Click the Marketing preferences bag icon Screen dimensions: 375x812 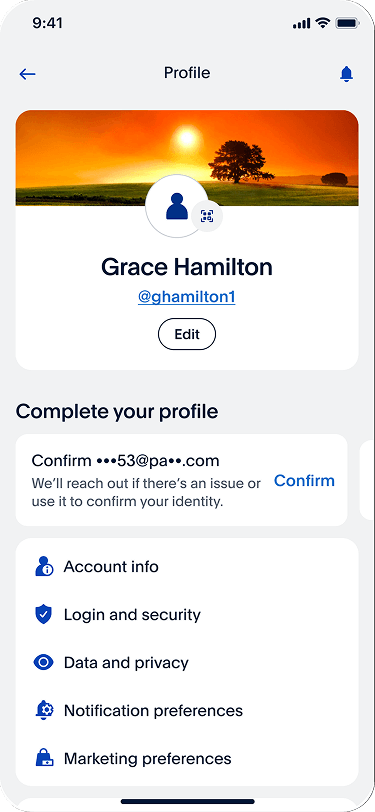click(44, 759)
